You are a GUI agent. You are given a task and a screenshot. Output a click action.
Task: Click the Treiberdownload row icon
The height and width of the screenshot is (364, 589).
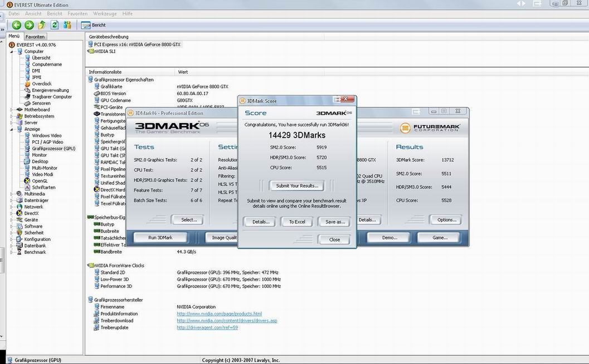click(97, 321)
